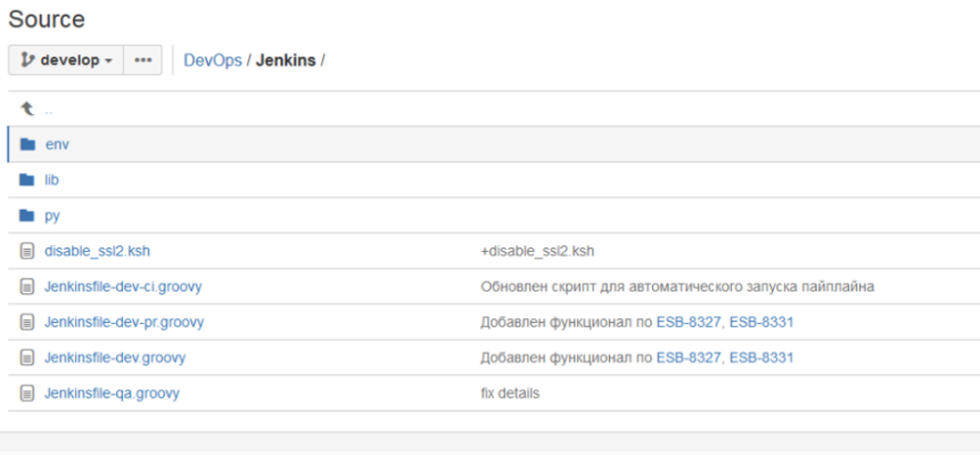Open Jenkinsfile-dev.groovy
Image resolution: width=980 pixels, height=455 pixels.
click(x=115, y=358)
